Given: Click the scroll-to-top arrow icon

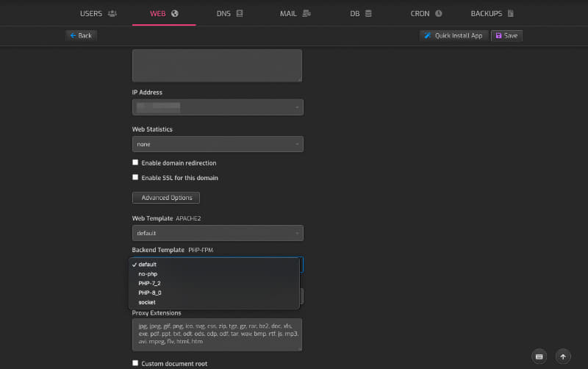Looking at the screenshot, I should (563, 357).
